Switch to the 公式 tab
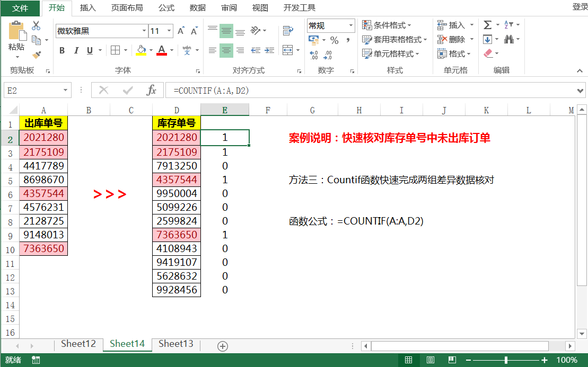 [166, 8]
